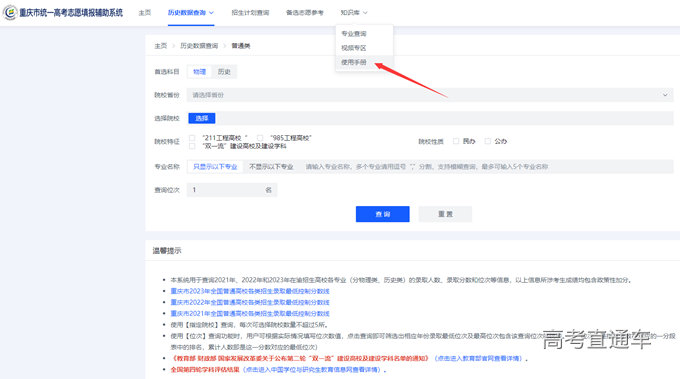Open the red 全国第四轮学科评估结果 link
680x379 pixels.
tap(205, 370)
